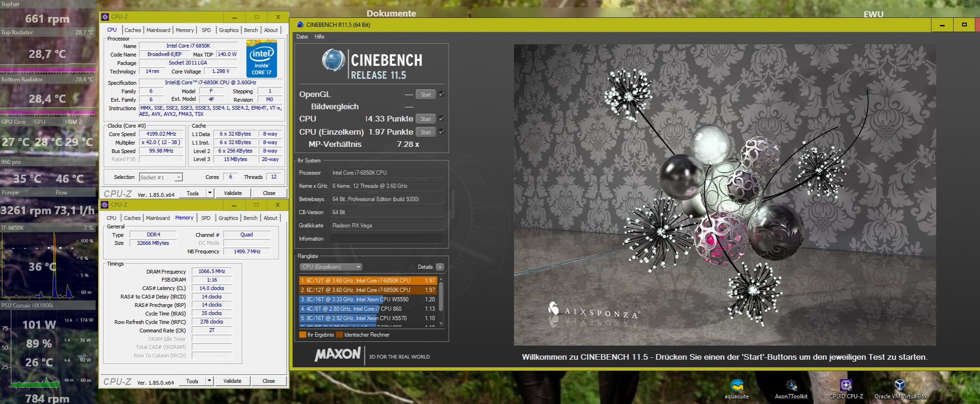Toggle the CPU (Einzelkern) test checkbox
Screen dimensions: 980x404
(x=442, y=132)
